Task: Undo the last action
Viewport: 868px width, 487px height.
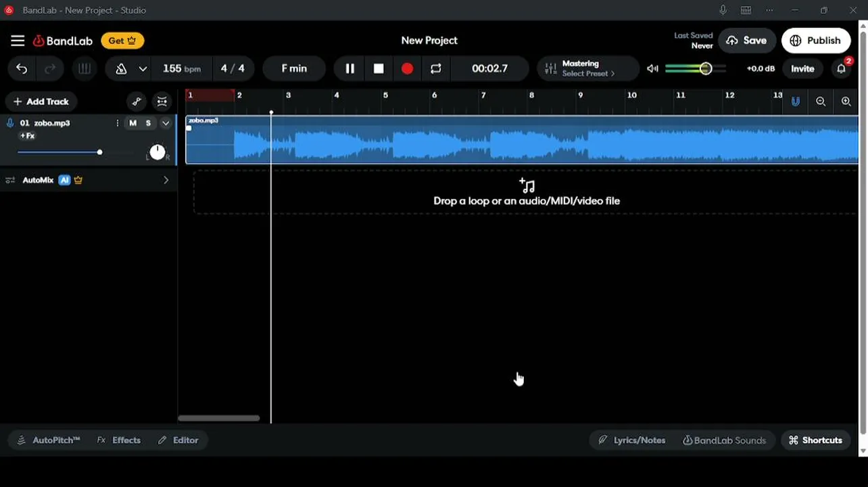Action: coord(22,68)
